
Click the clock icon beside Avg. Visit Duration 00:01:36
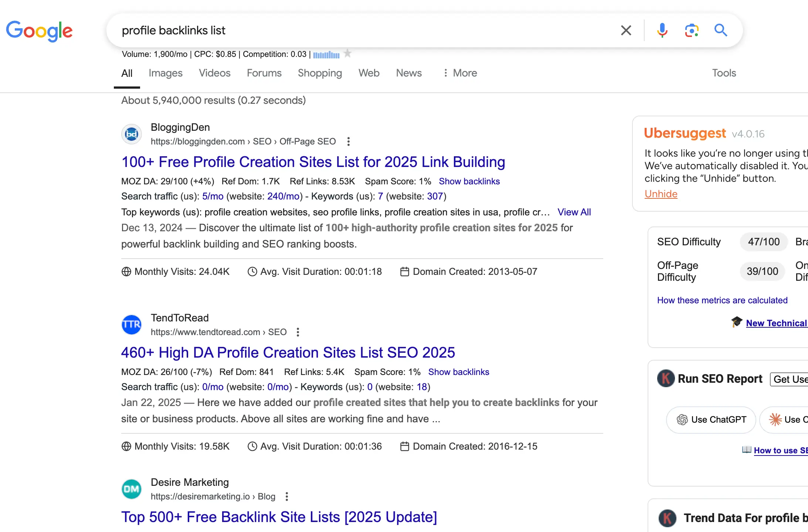(252, 446)
